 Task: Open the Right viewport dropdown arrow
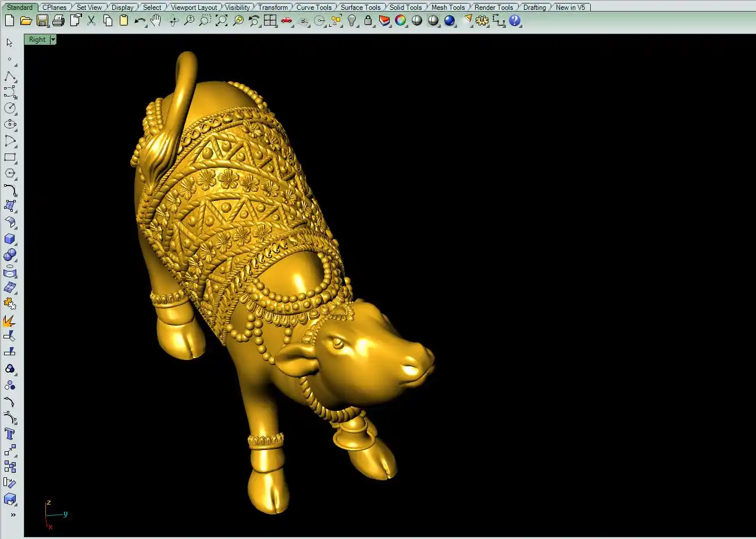tap(53, 40)
